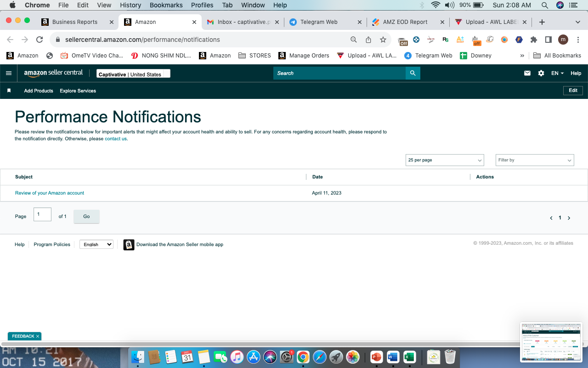
Task: Click the A+ Scout extension icon
Action: [x=460, y=40]
